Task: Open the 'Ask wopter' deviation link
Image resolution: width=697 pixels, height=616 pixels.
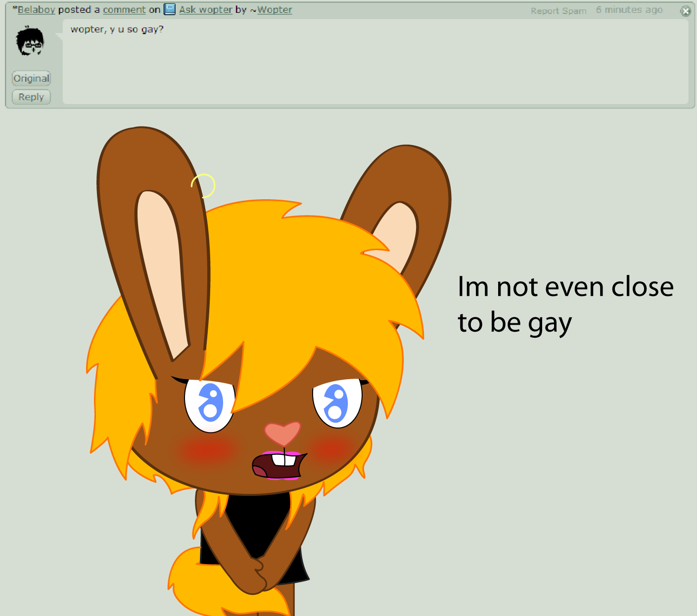Action: [205, 10]
